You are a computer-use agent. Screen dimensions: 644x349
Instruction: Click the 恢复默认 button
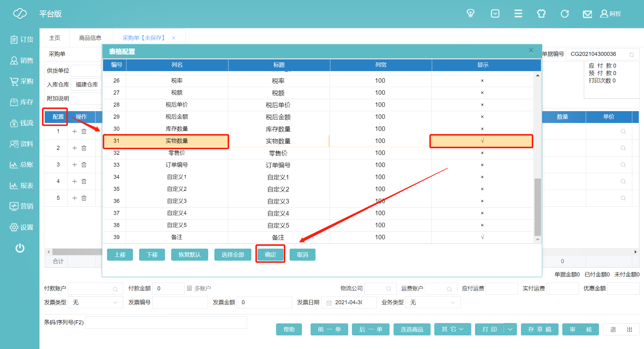tap(189, 254)
